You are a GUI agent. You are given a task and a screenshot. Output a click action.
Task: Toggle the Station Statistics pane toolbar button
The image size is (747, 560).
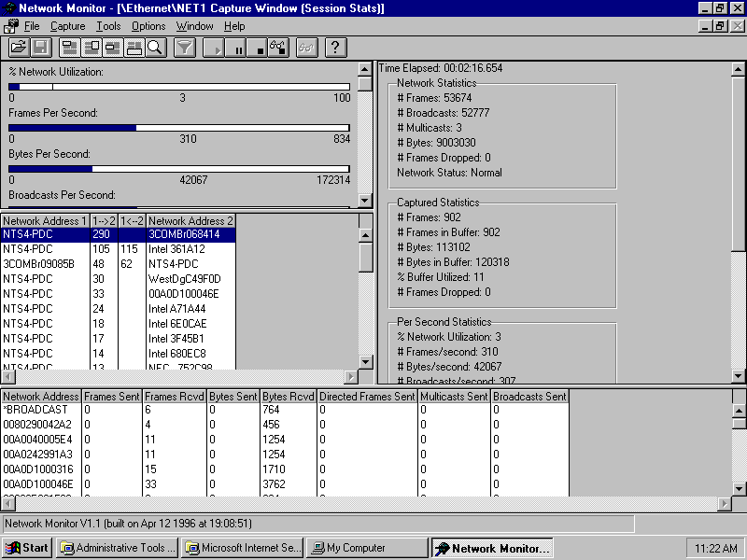(x=134, y=48)
